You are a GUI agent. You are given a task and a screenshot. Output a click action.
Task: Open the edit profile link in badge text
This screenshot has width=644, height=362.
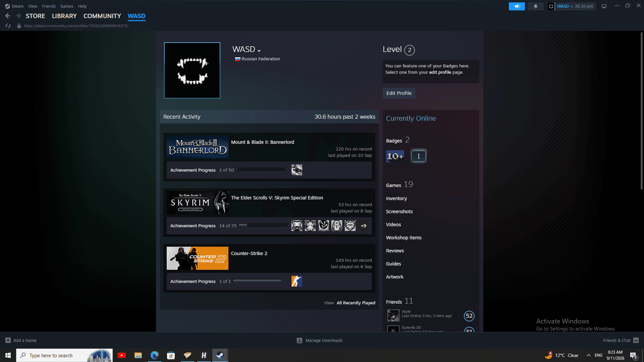(x=440, y=72)
